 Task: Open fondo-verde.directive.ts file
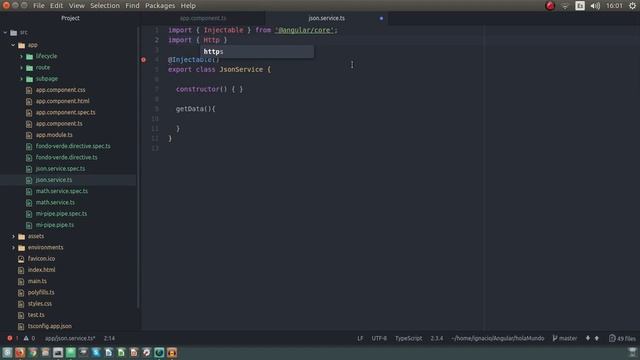67,158
